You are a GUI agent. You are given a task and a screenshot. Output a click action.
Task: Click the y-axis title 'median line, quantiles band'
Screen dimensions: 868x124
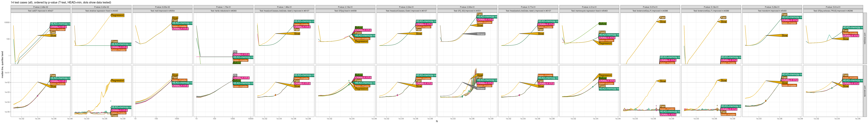point(2,65)
